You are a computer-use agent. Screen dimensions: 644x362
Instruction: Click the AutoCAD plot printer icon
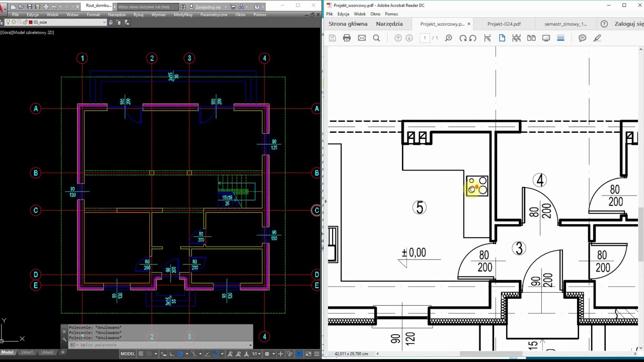[46, 7]
